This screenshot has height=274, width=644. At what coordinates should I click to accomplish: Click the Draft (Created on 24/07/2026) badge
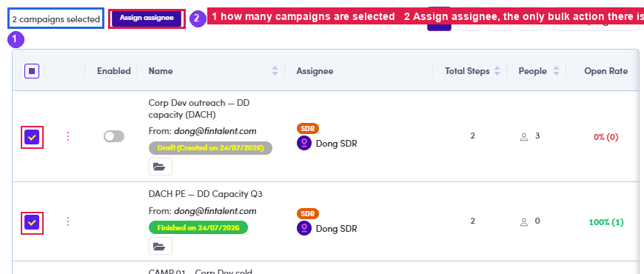(210, 148)
